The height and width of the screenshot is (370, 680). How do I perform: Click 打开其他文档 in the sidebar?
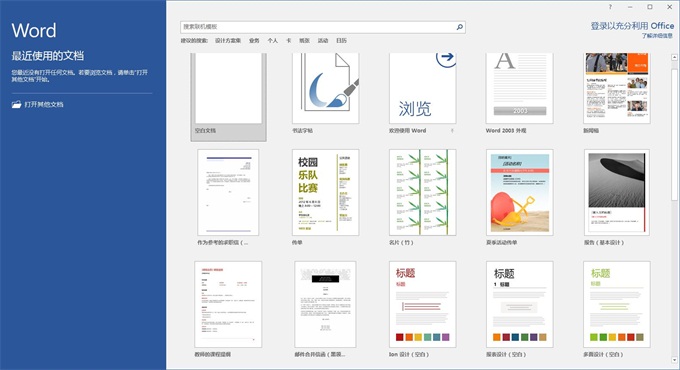(44, 105)
